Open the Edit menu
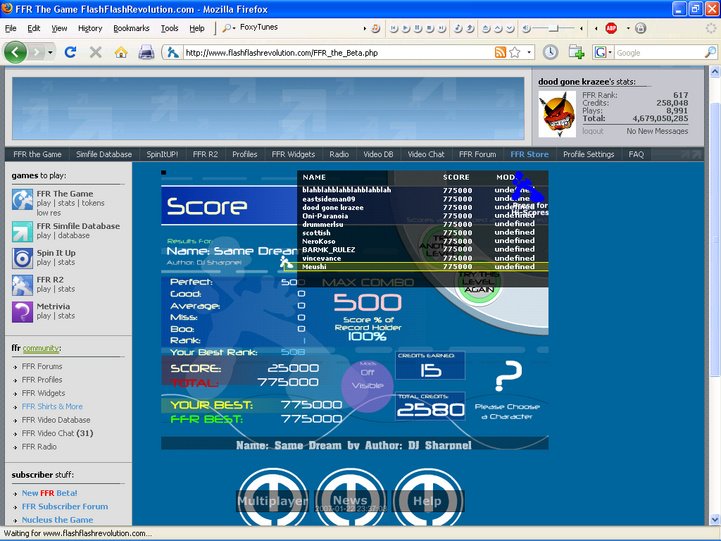 coord(34,28)
